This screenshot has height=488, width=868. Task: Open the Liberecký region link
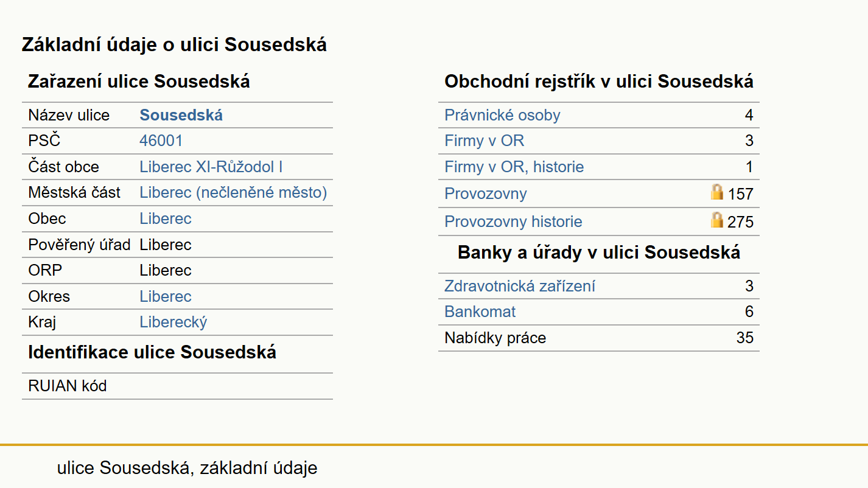(173, 322)
